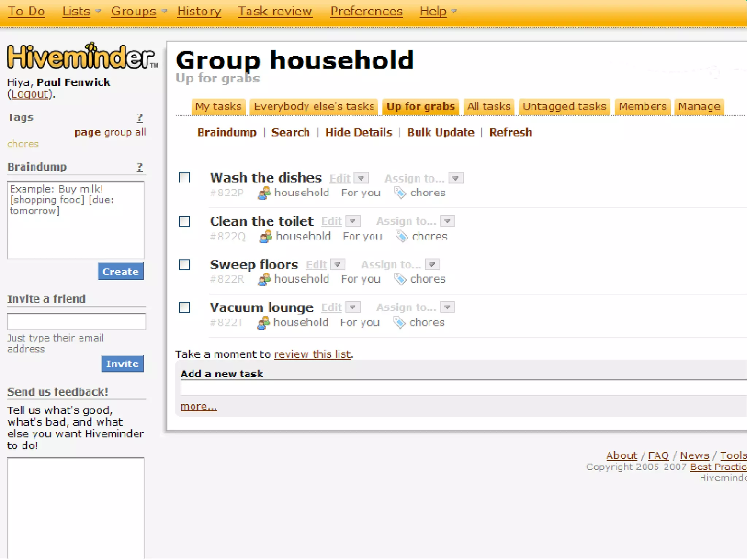Screen dimensions: 747x560
Task: Expand Edit dropdown for Wash the dishes
Action: coord(361,178)
